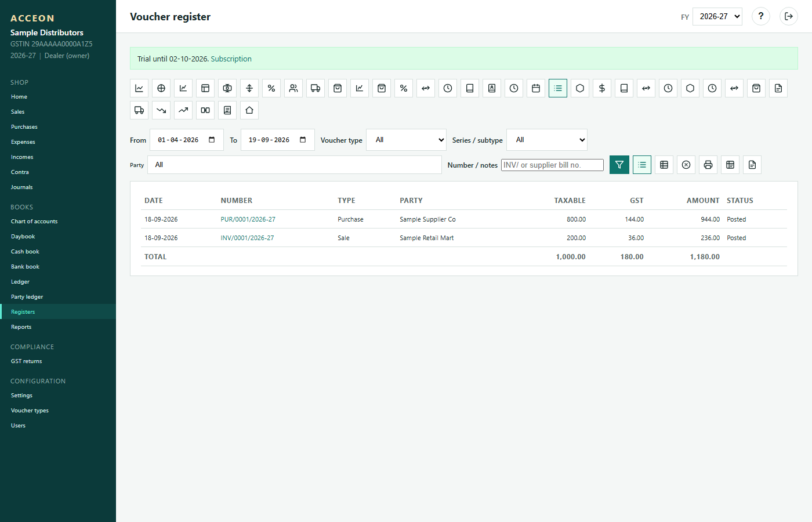Click the contact book icon shortcut
812x522 pixels.
[x=492, y=88]
